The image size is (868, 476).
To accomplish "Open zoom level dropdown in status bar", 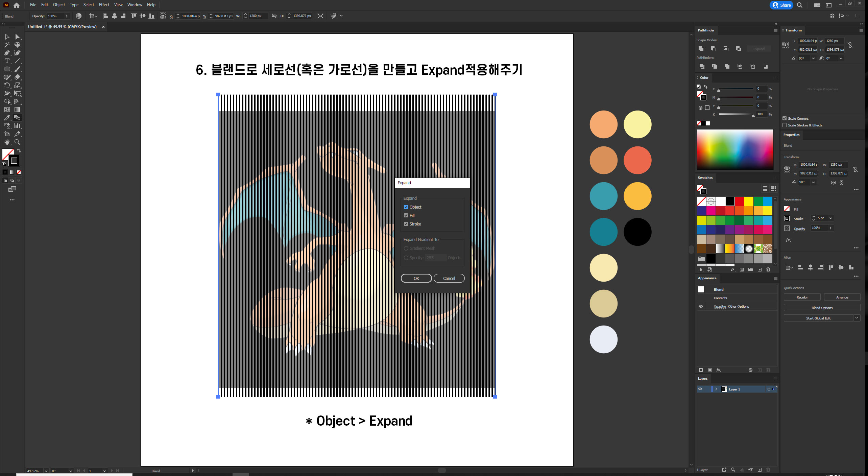I will (46, 471).
